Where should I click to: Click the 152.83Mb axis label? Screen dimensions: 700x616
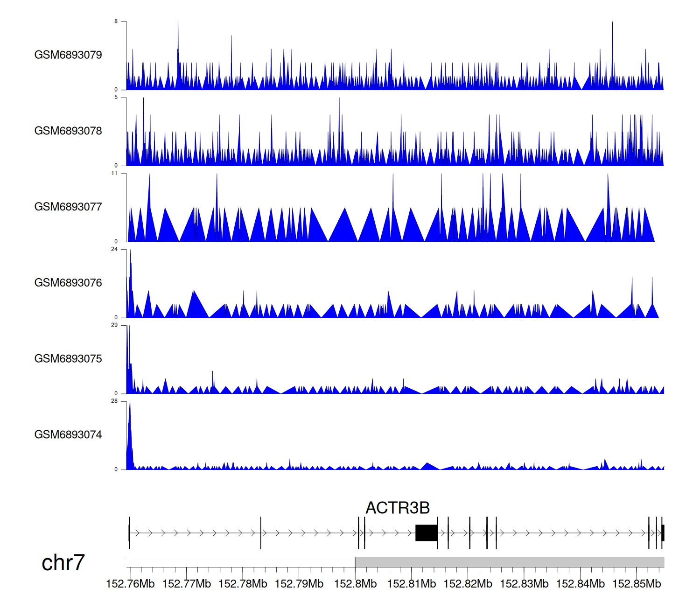pos(524,584)
